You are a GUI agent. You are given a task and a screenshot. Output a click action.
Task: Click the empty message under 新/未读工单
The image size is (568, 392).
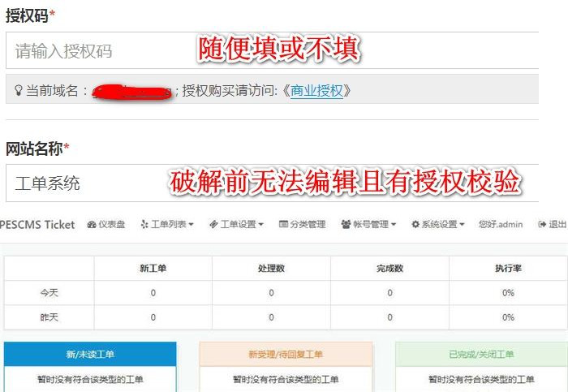click(x=90, y=379)
